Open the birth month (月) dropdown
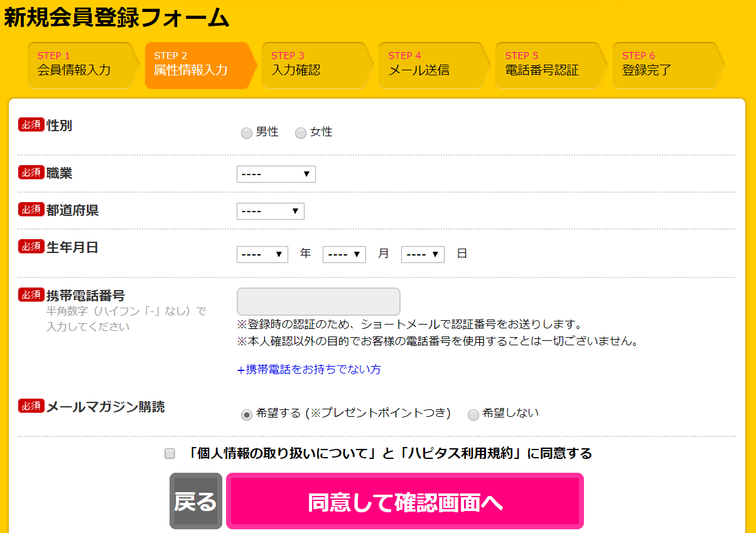 click(344, 254)
